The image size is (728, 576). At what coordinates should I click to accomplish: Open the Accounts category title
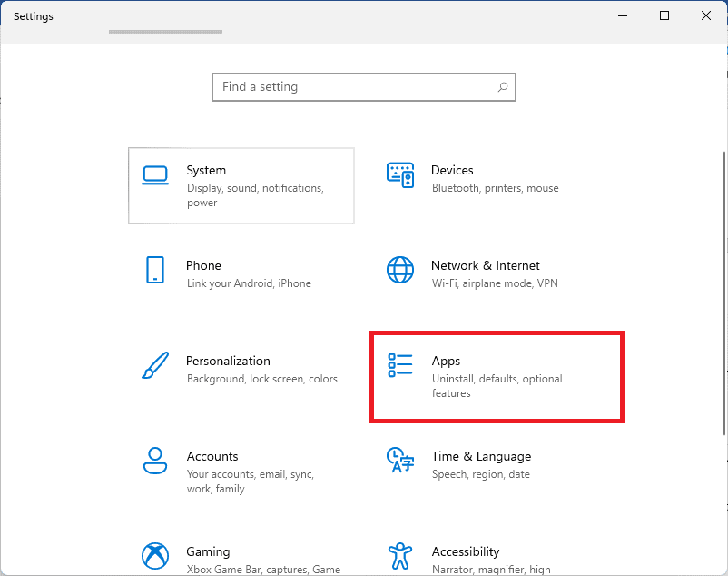point(212,457)
